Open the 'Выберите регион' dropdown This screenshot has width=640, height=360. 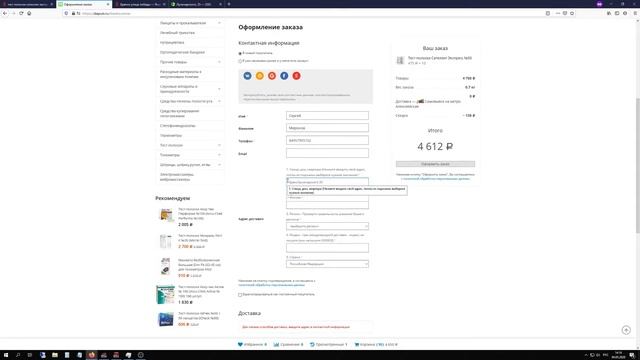tap(327, 226)
